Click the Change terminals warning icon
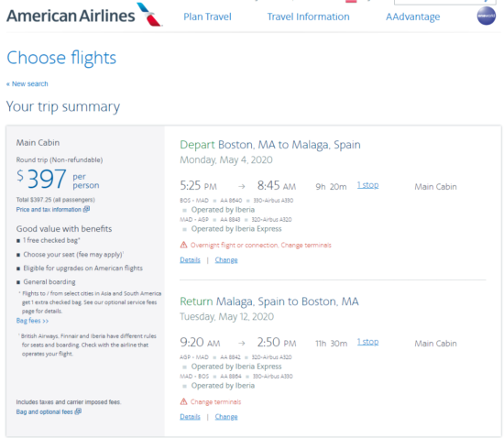504x438 pixels. coord(183,401)
